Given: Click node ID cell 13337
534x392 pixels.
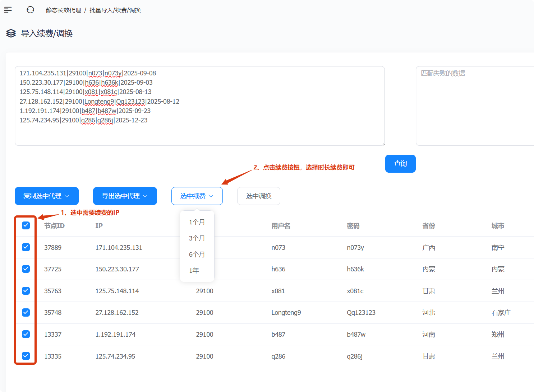Looking at the screenshot, I should [x=53, y=335].
